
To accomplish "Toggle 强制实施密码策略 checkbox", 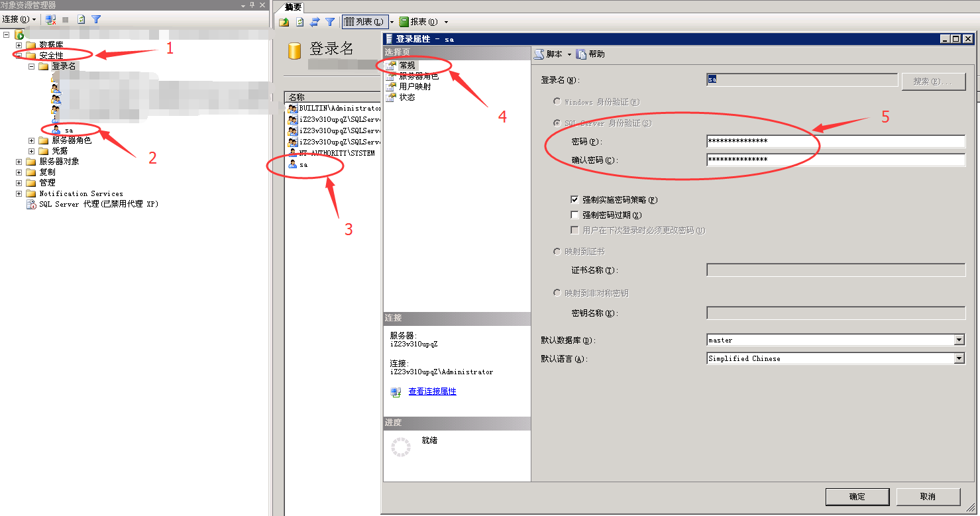I will coord(574,199).
